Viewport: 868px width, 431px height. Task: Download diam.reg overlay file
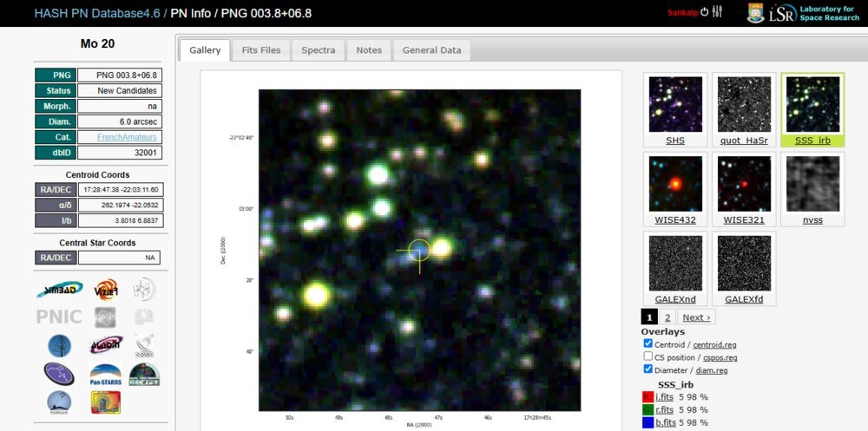[712, 370]
